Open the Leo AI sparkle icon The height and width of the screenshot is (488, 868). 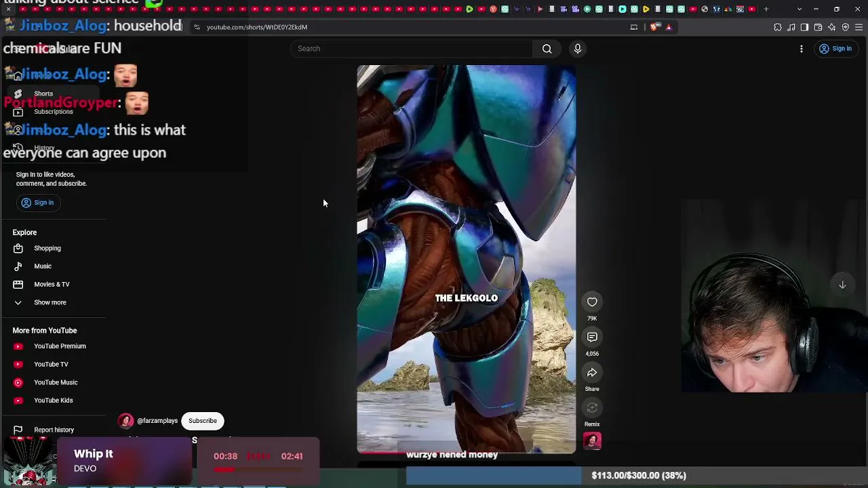tap(832, 27)
